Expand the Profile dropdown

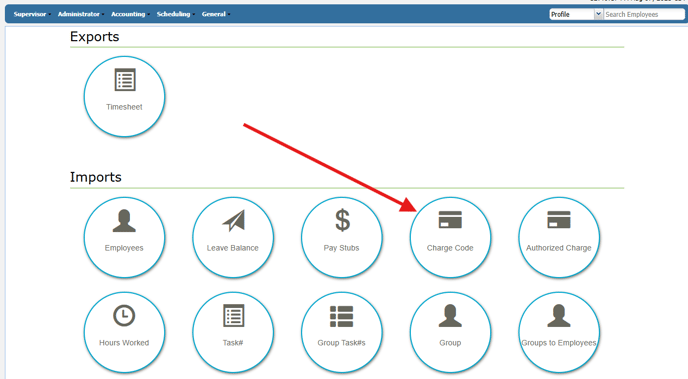(576, 14)
